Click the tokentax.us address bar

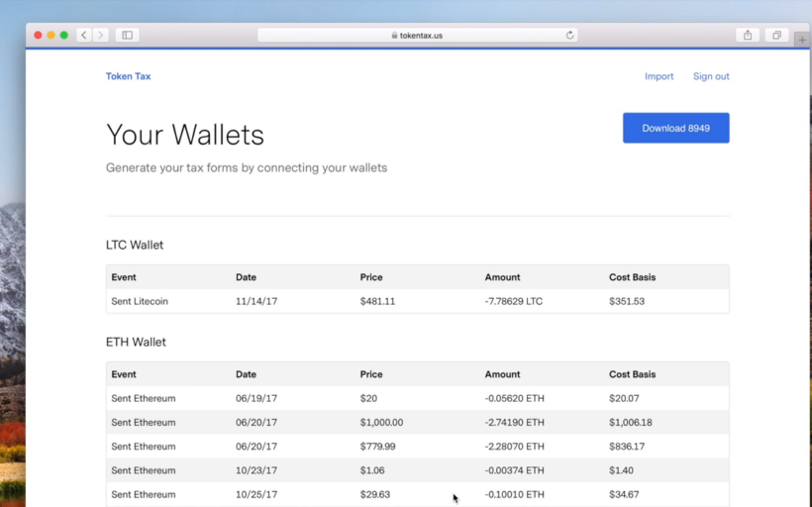point(417,36)
